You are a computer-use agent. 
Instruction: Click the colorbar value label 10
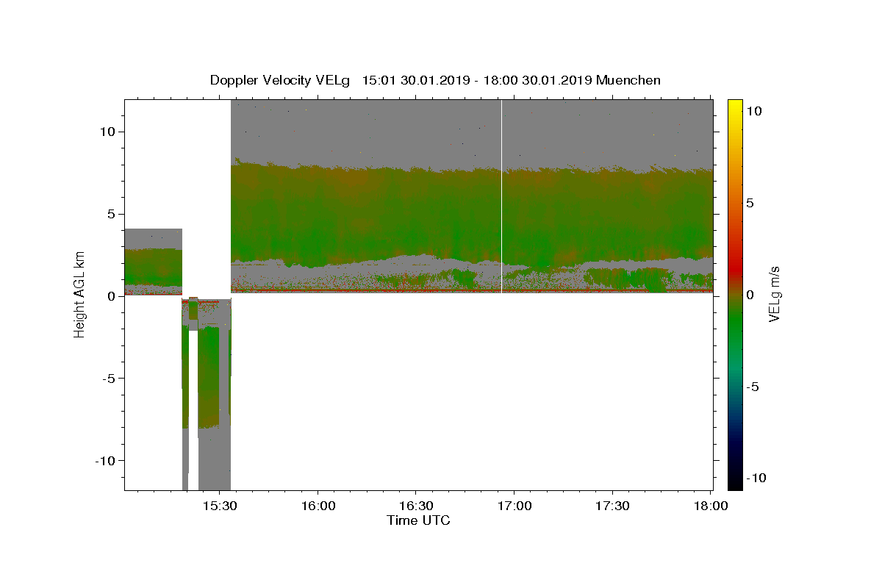tap(753, 111)
